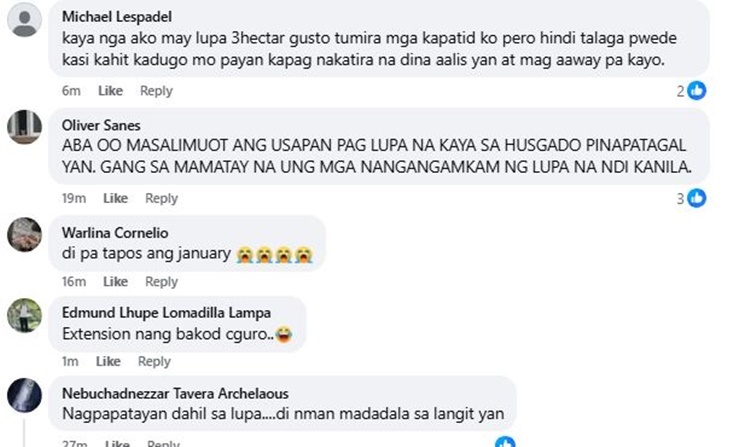This screenshot has height=447, width=750.
Task: Reply to Warlina Cornelio's comment
Action: [x=162, y=282]
